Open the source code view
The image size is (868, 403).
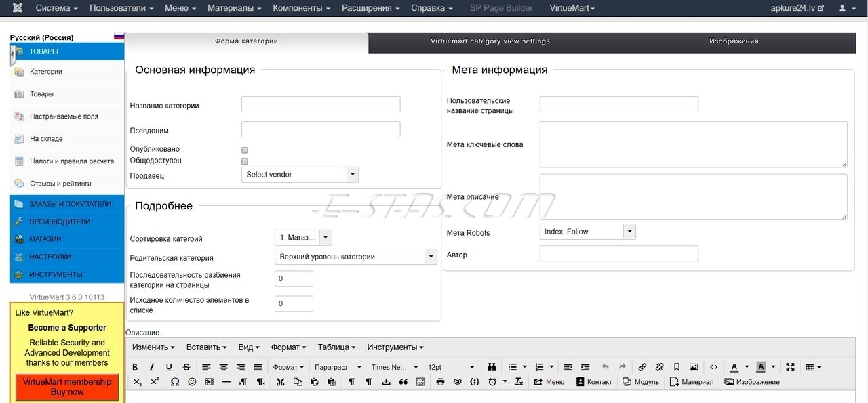713,367
